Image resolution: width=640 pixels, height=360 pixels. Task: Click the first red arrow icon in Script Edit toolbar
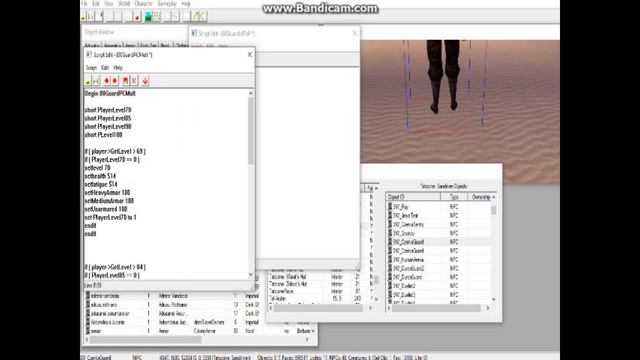107,81
